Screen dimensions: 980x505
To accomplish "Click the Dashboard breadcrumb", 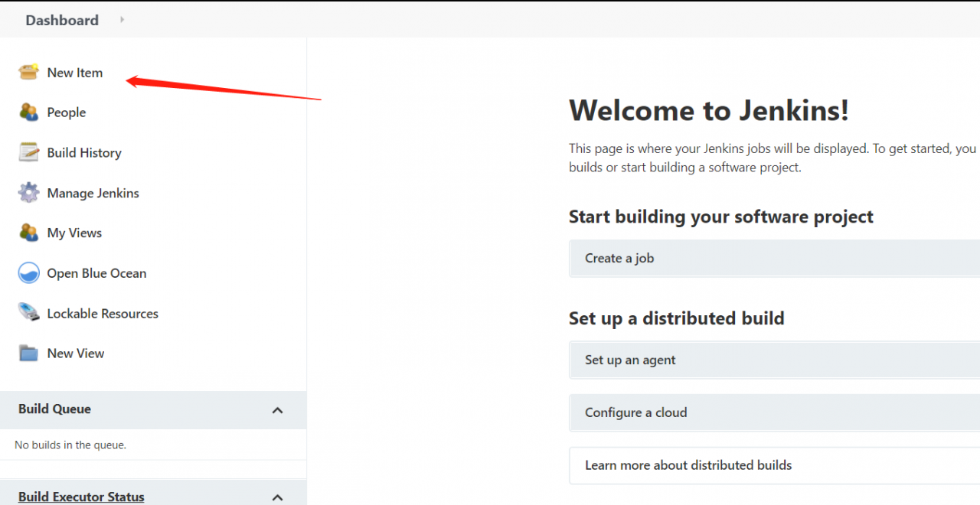I will tap(62, 21).
